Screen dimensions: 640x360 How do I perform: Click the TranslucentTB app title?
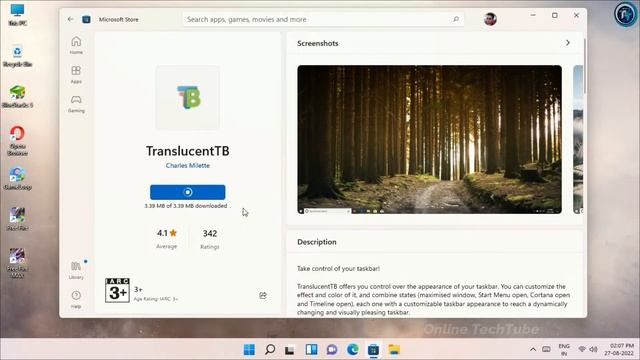pos(188,151)
